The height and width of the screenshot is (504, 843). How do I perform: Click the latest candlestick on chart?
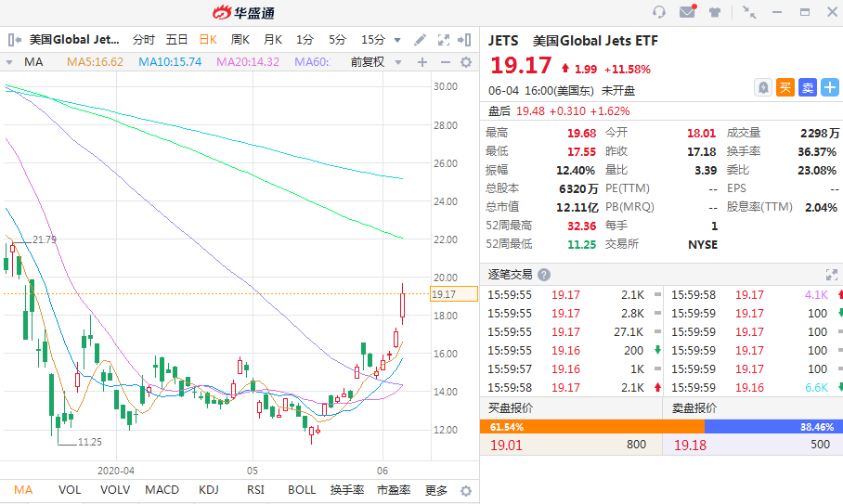(x=402, y=304)
